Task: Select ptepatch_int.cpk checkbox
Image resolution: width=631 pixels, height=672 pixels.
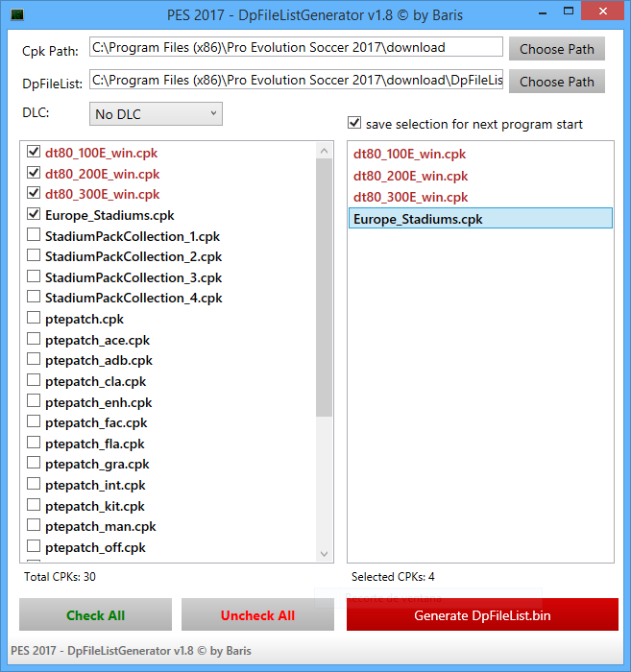Action: tap(34, 484)
